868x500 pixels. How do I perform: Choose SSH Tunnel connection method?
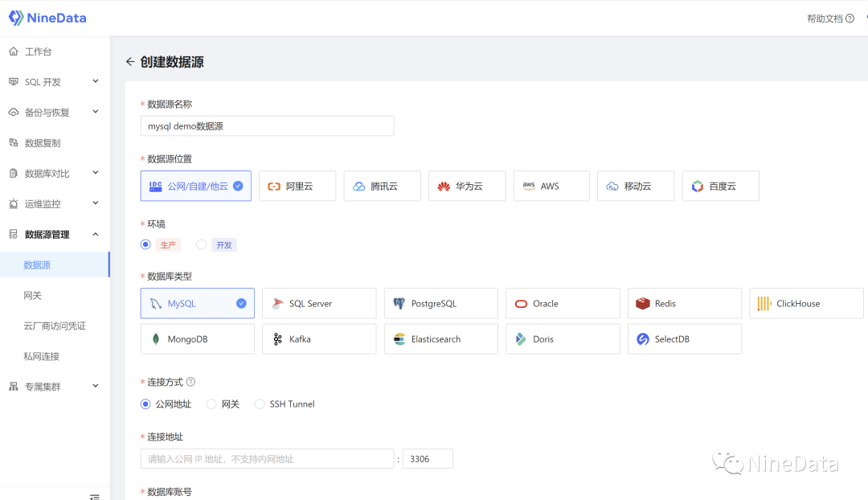(260, 404)
